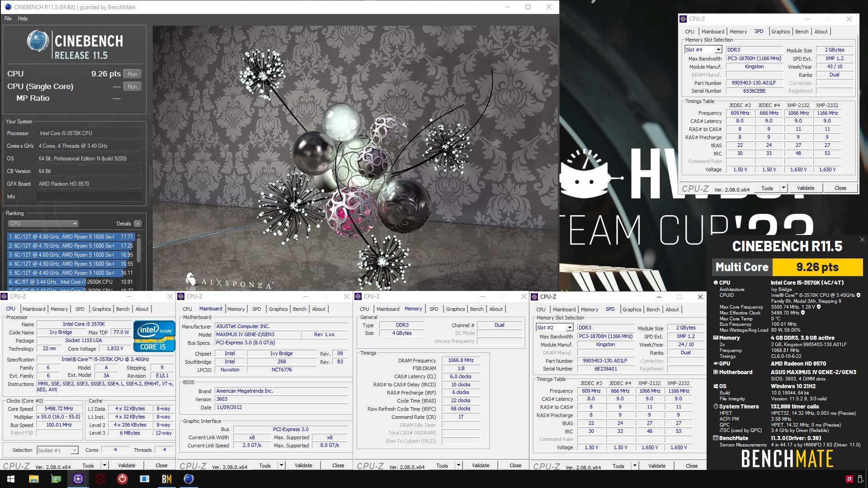Click CPU-Z icon in top-right SPD window title
Image resolution: width=868 pixels, height=488 pixels.
(683, 19)
